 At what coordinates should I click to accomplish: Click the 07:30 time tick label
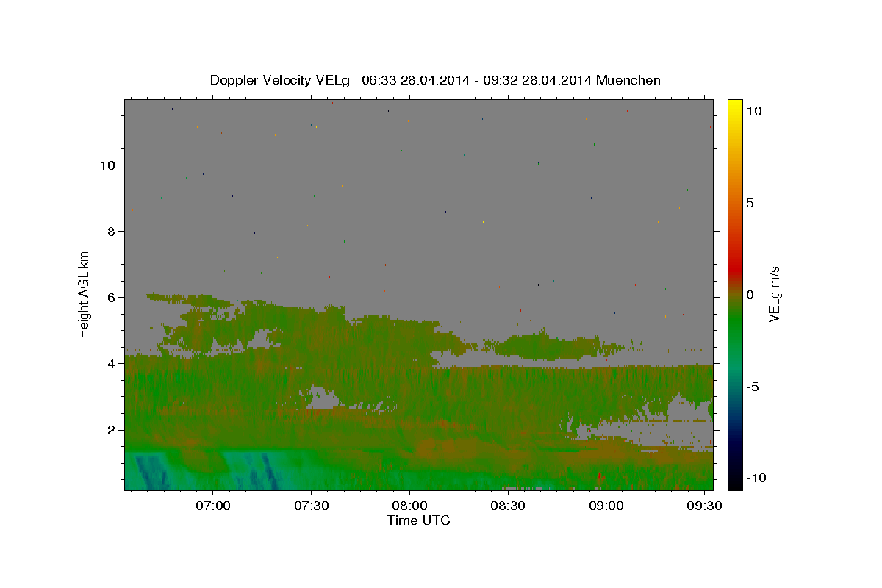(312, 506)
